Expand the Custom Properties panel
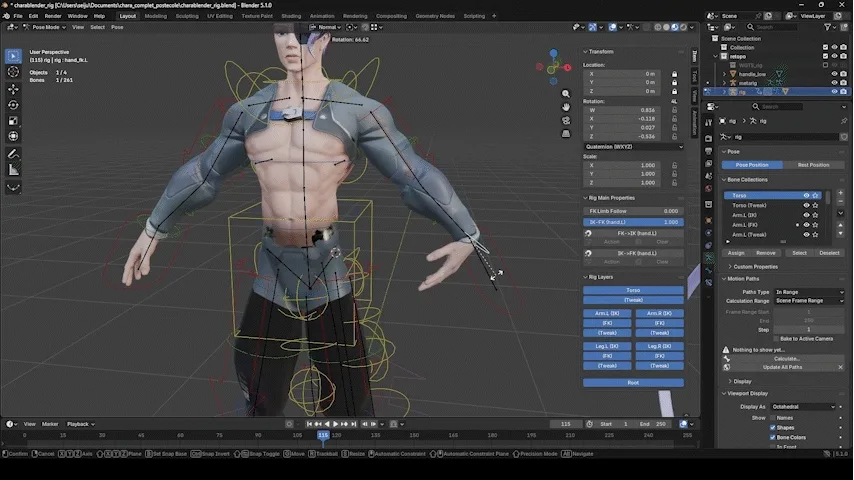 (x=755, y=267)
